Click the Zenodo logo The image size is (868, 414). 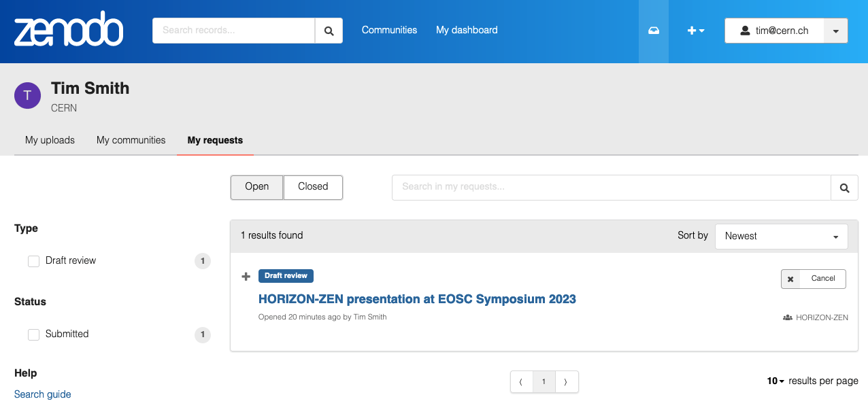point(68,30)
